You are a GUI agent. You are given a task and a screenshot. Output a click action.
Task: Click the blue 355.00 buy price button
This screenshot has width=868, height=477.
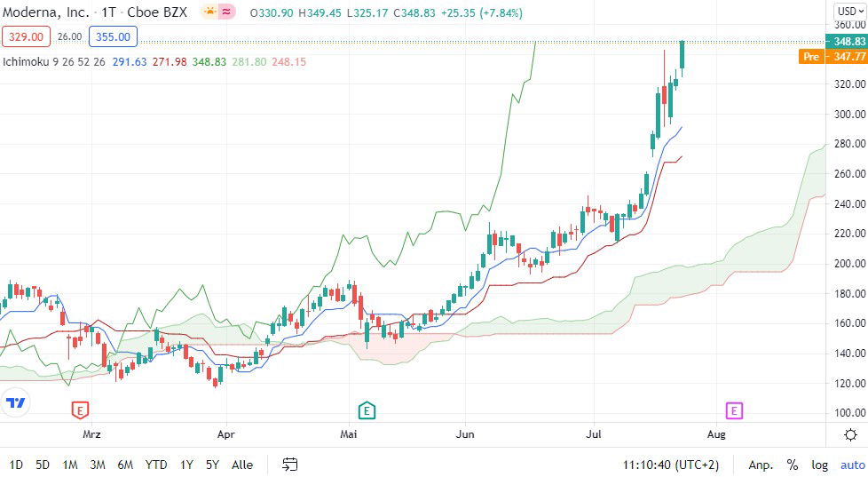113,36
